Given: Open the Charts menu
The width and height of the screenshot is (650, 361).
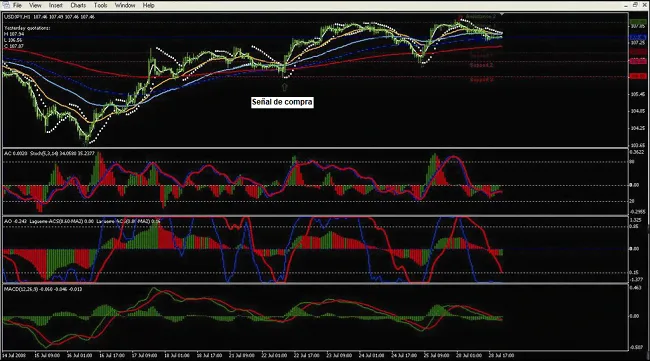Looking at the screenshot, I should [x=78, y=5].
